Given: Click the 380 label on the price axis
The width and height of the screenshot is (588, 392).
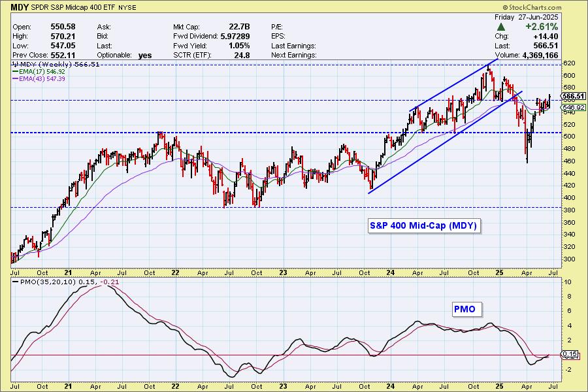Looking at the screenshot, I should [x=569, y=210].
